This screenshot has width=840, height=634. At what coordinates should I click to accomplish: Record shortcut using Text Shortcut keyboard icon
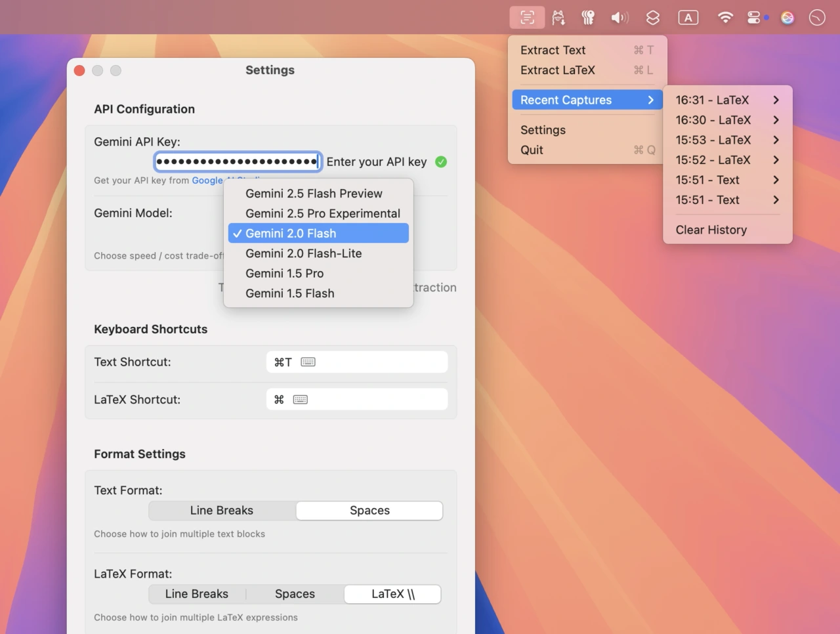tap(308, 362)
